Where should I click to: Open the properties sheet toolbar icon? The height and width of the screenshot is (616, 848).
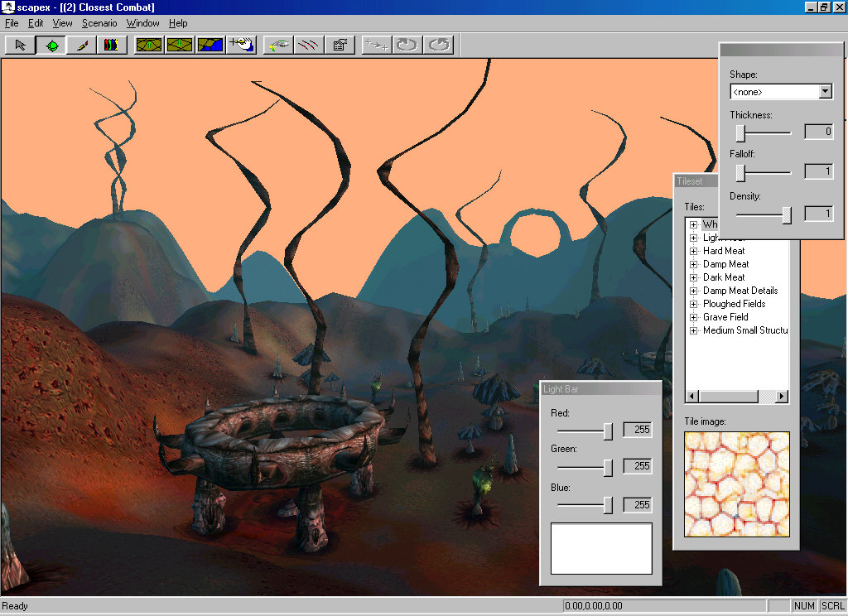pos(339,45)
